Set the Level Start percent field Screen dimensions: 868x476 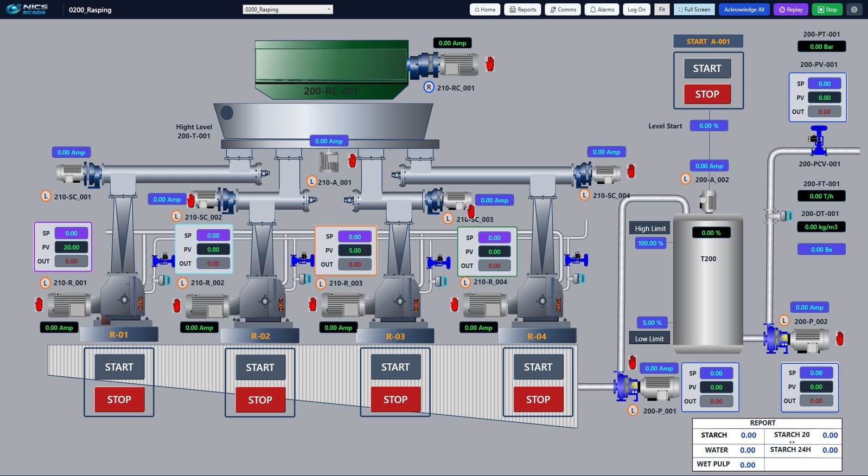click(709, 125)
